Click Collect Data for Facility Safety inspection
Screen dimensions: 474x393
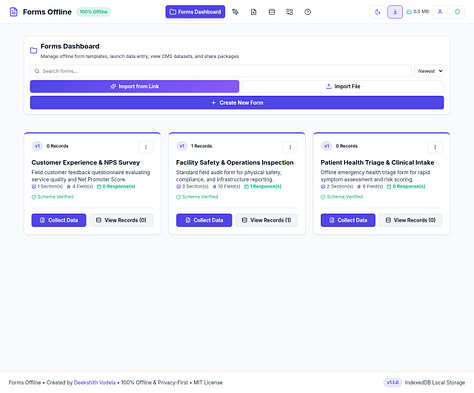click(204, 220)
